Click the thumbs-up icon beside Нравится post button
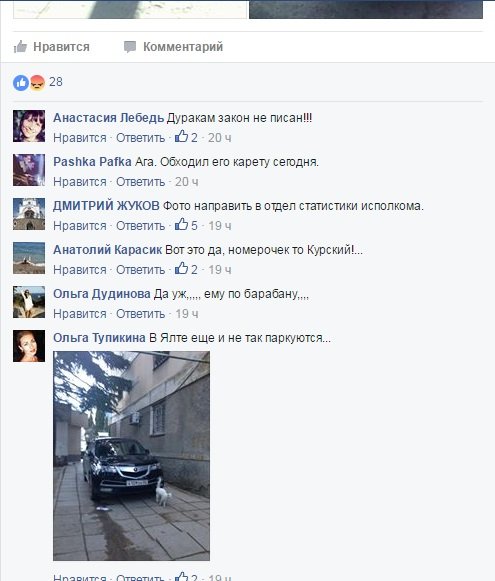The image size is (495, 581). click(x=20, y=47)
